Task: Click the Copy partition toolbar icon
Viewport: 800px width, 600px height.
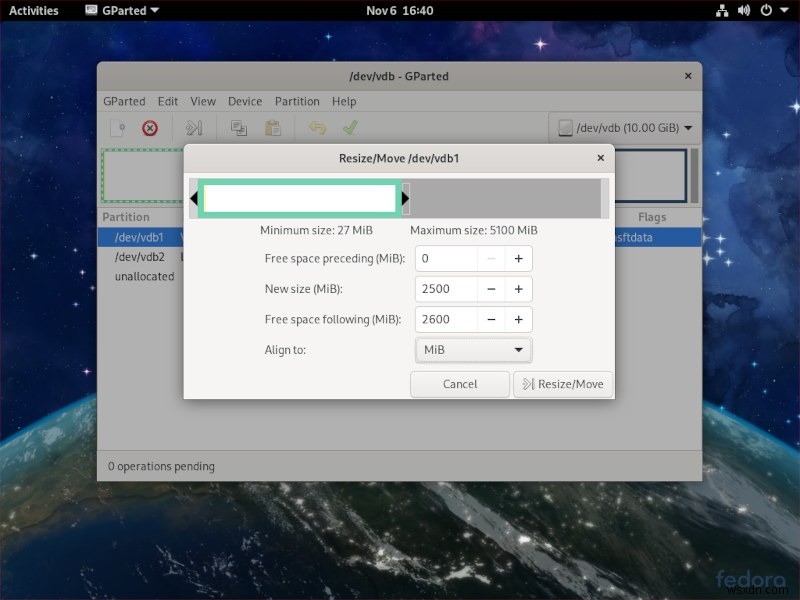Action: pyautogui.click(x=239, y=128)
